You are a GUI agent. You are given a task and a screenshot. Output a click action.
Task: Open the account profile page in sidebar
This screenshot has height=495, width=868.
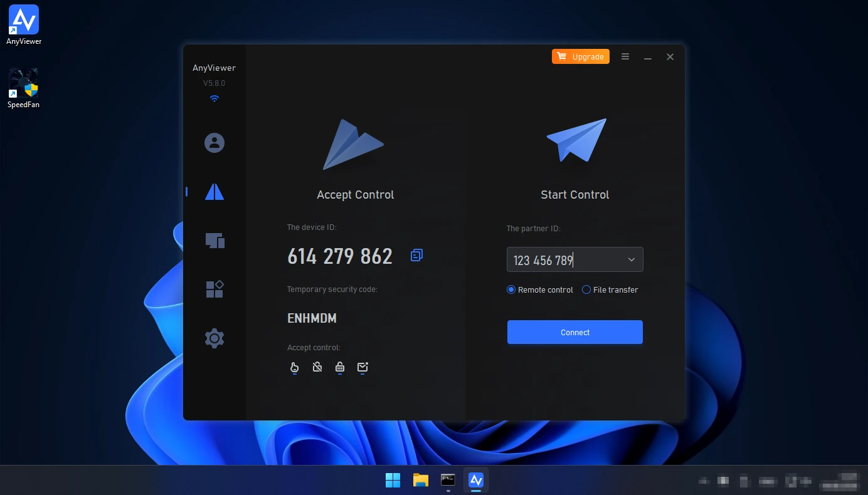[x=214, y=143]
